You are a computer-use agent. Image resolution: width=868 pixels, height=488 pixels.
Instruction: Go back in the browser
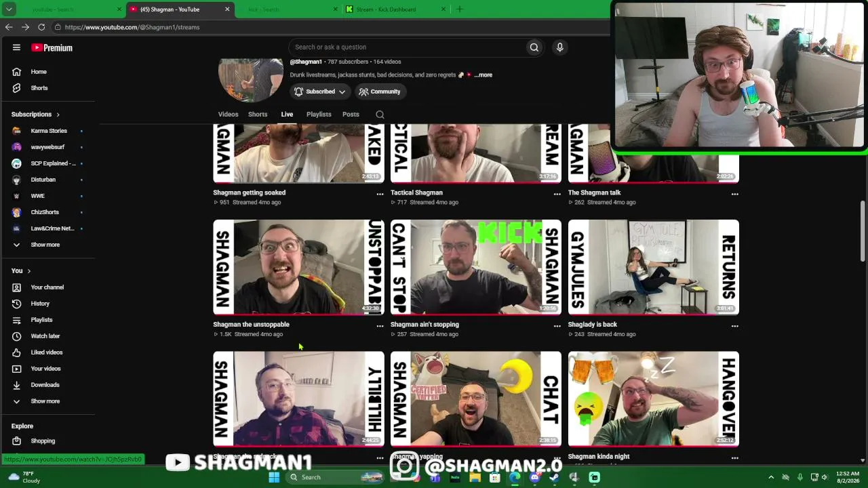[x=9, y=27]
